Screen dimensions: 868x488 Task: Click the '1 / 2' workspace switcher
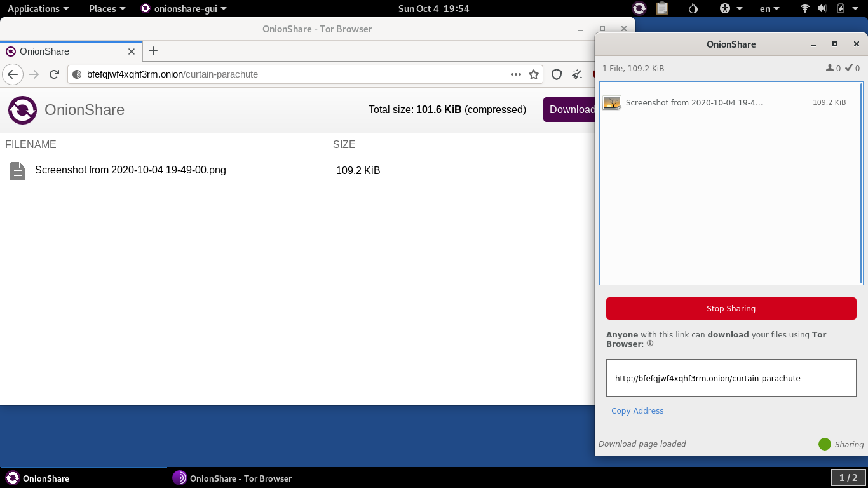pos(848,478)
